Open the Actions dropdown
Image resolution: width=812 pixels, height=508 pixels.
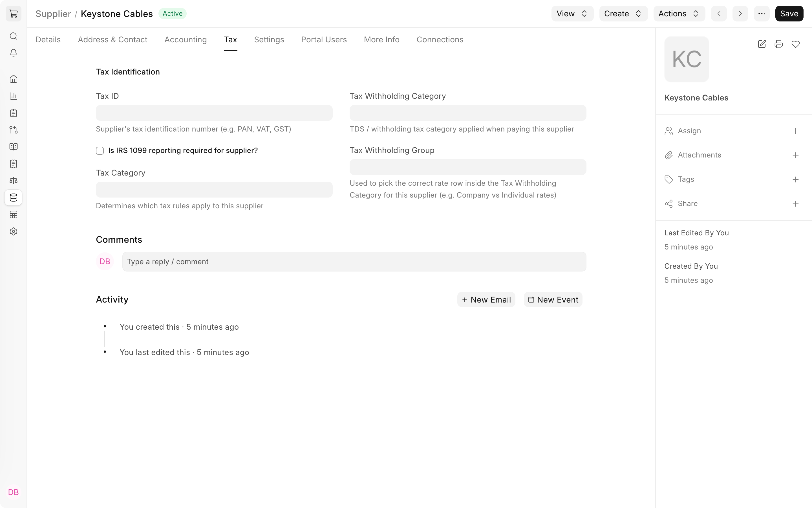(679, 14)
